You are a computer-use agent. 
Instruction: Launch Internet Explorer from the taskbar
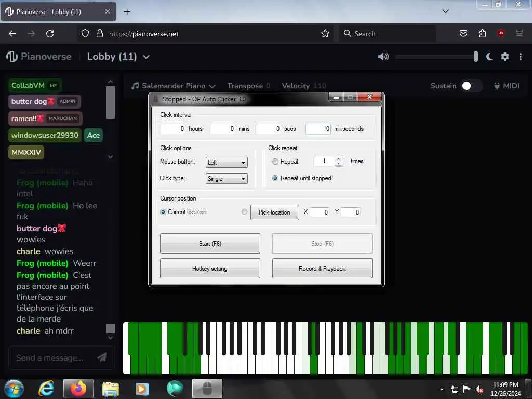[46, 389]
